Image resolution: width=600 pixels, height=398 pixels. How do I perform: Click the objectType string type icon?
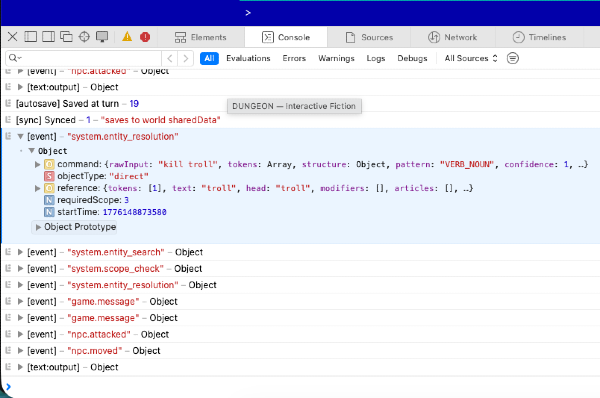tap(49, 176)
